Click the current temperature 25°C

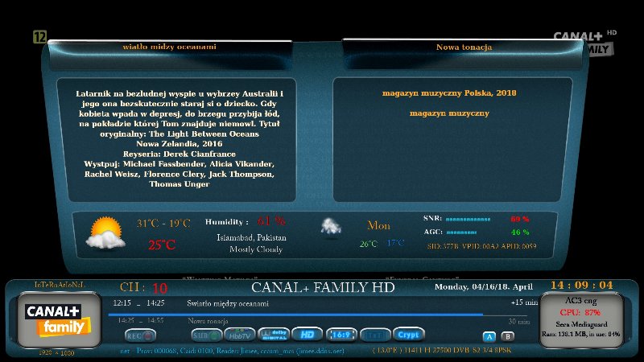[162, 245]
